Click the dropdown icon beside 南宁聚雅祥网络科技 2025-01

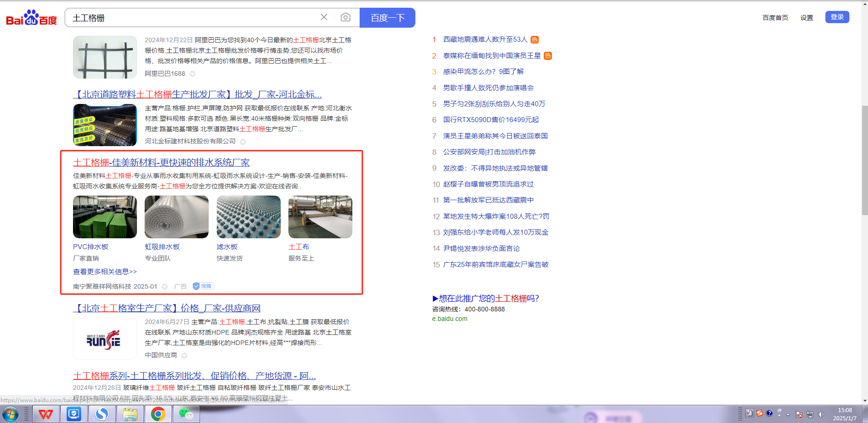coord(165,286)
